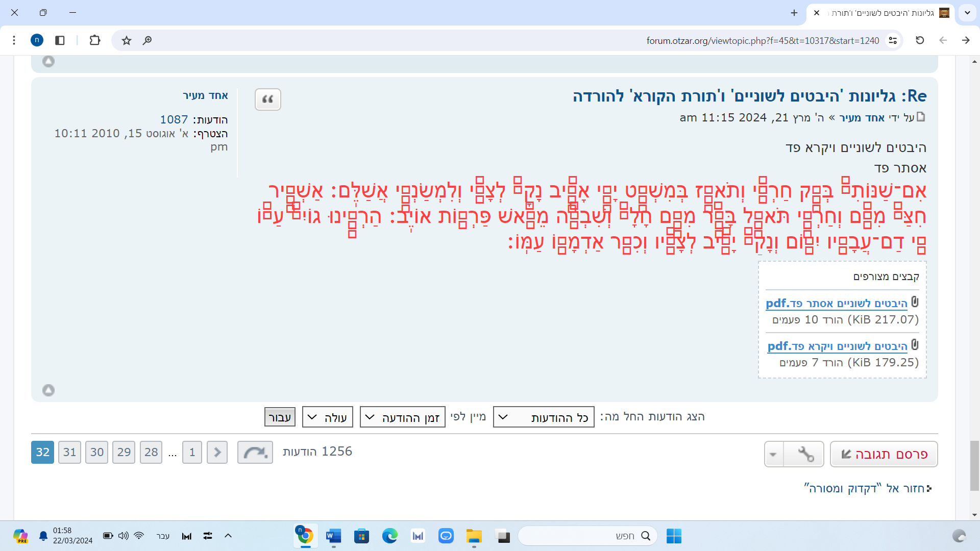Open the כל ההודעות filter dropdown
This screenshot has width=980, height=551.
click(x=543, y=417)
